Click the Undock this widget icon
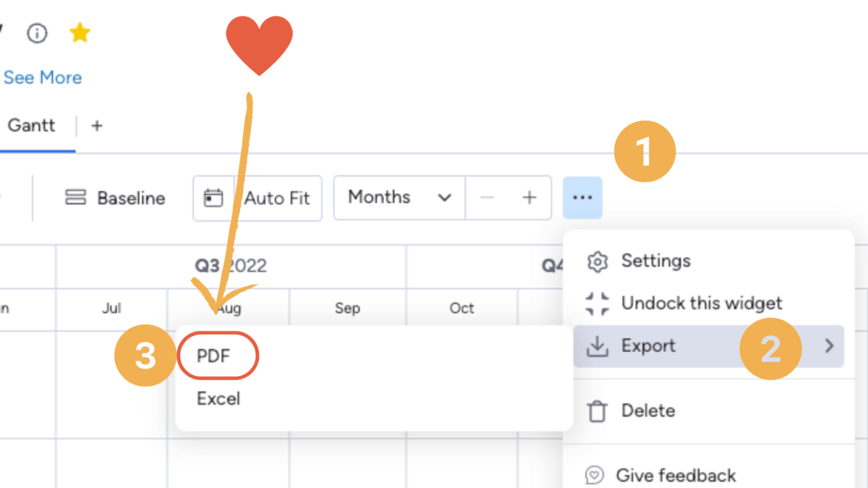This screenshot has height=488, width=868. point(597,304)
